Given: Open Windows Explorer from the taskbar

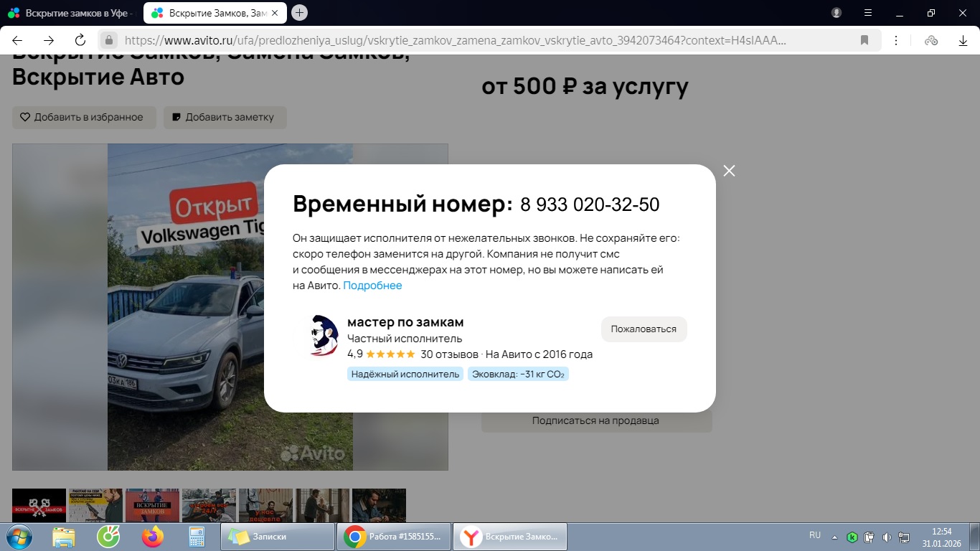Looking at the screenshot, I should pyautogui.click(x=63, y=537).
